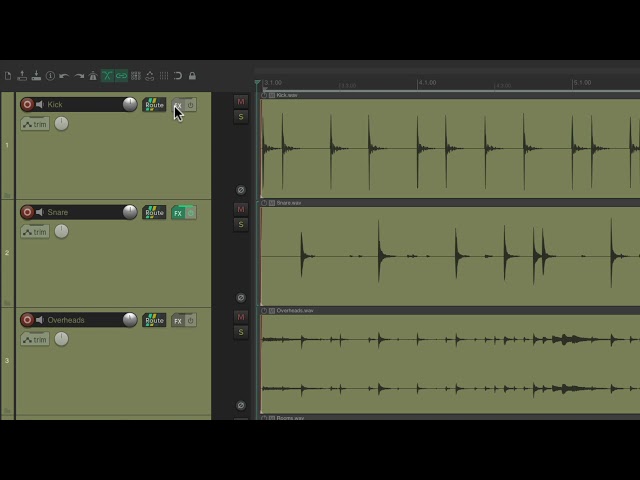Open Snare track trim automation mode menu
This screenshot has height=480, width=640.
pyautogui.click(x=35, y=232)
